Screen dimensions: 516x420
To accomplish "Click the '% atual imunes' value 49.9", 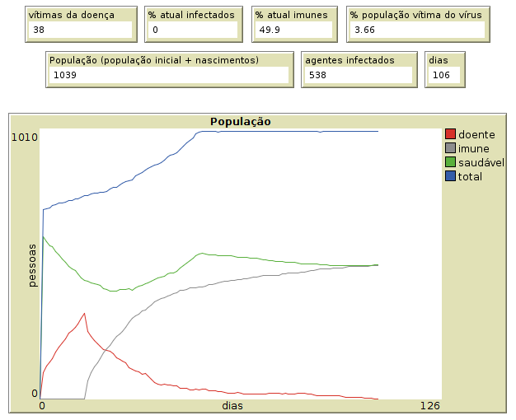I will click(293, 30).
